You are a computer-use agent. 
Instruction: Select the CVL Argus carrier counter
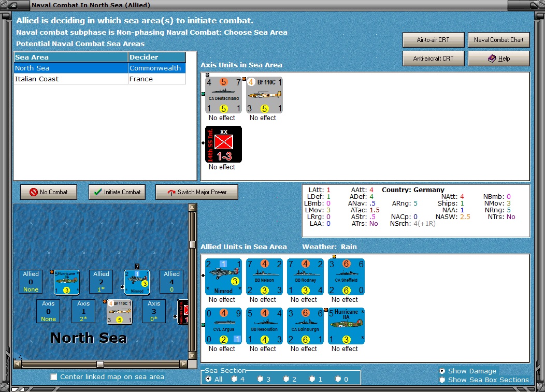tap(223, 326)
